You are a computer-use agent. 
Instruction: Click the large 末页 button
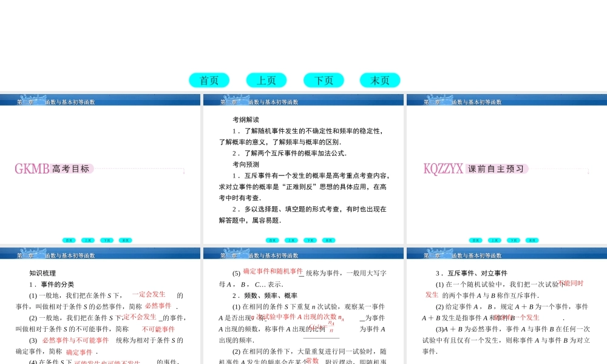pyautogui.click(x=380, y=80)
